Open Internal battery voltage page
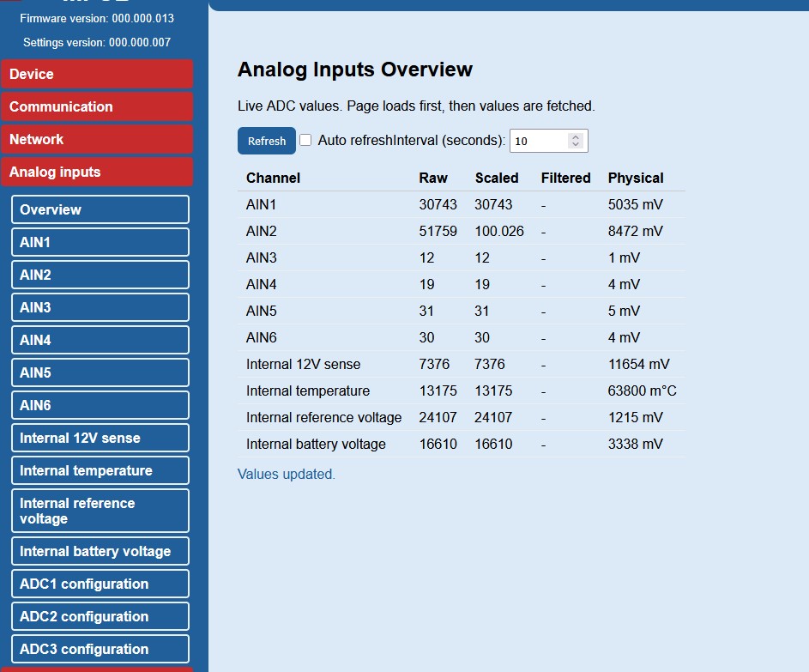 pyautogui.click(x=100, y=551)
